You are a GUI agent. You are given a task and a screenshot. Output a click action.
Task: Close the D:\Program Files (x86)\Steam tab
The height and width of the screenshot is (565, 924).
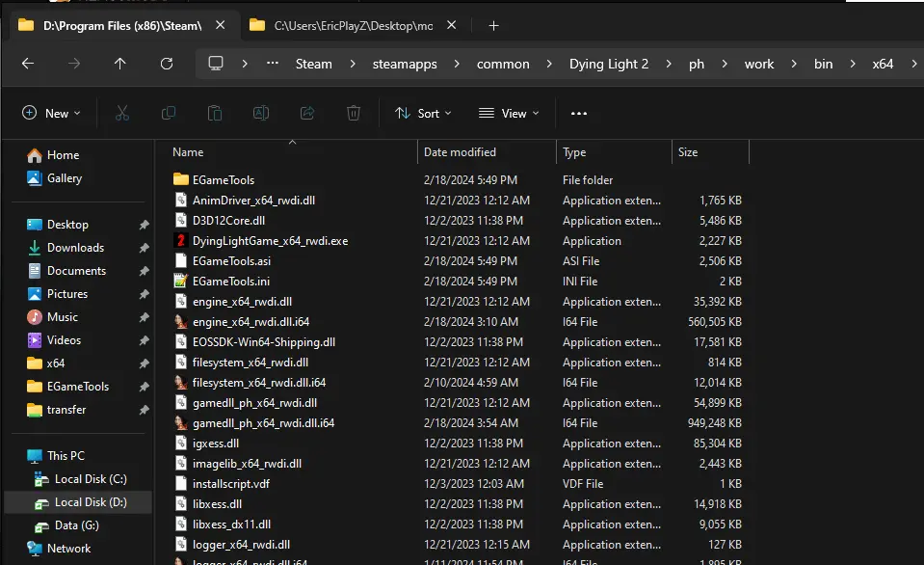click(x=221, y=25)
